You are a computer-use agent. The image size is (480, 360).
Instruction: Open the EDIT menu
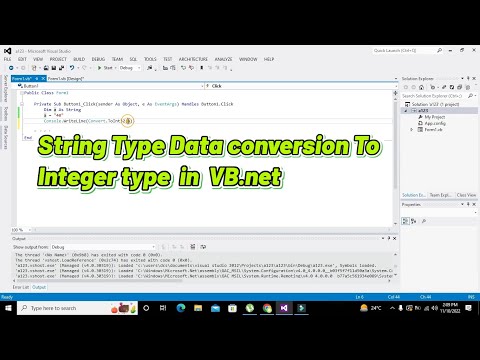click(22, 59)
